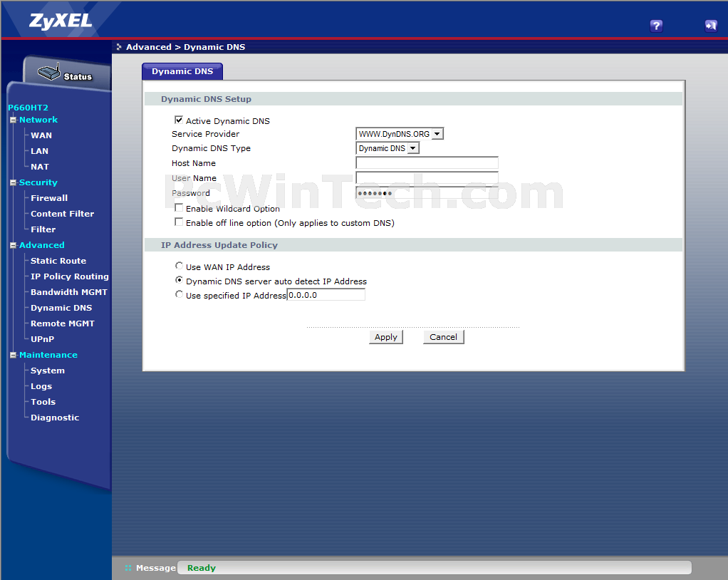The width and height of the screenshot is (728, 580).
Task: Collapse the Security tree section
Action: pos(13,182)
